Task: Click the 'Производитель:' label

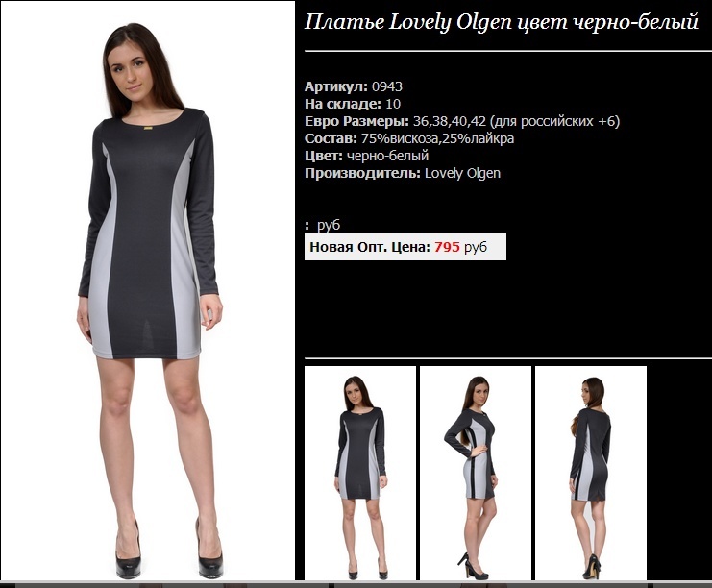Action: coord(363,173)
